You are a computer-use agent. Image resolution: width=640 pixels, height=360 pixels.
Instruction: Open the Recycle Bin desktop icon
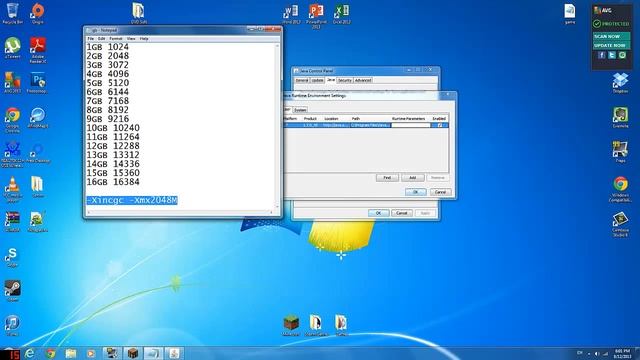click(x=13, y=13)
